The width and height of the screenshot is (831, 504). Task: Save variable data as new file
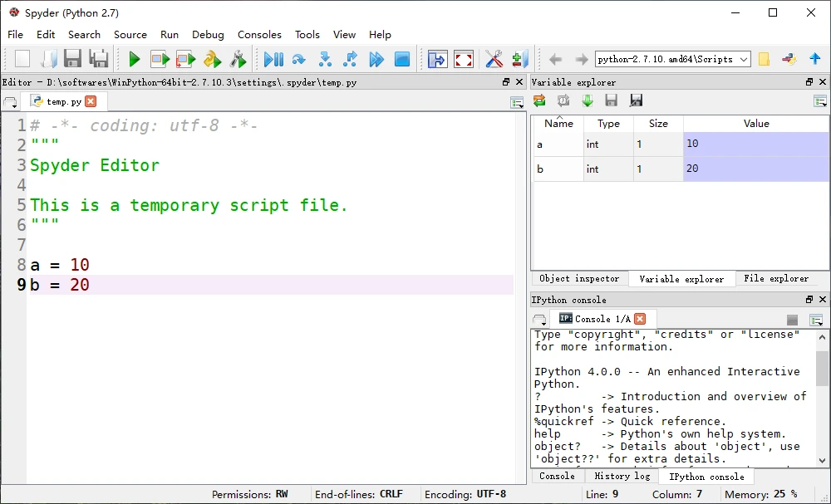[x=636, y=100]
